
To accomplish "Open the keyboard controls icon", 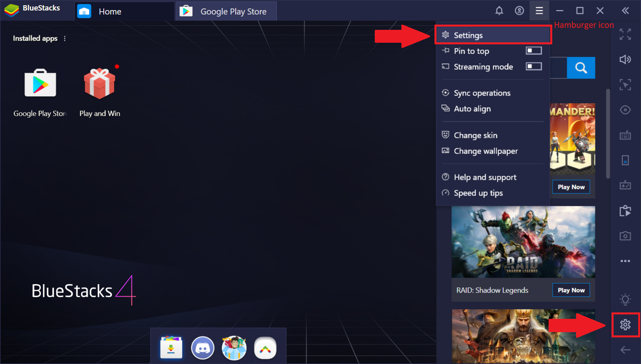I will click(625, 135).
